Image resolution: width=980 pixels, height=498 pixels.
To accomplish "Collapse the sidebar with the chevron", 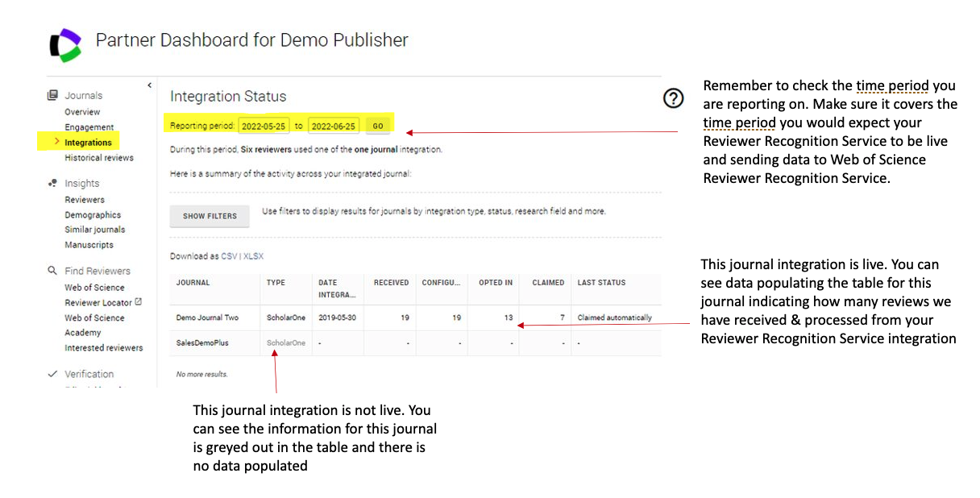I will coord(149,85).
